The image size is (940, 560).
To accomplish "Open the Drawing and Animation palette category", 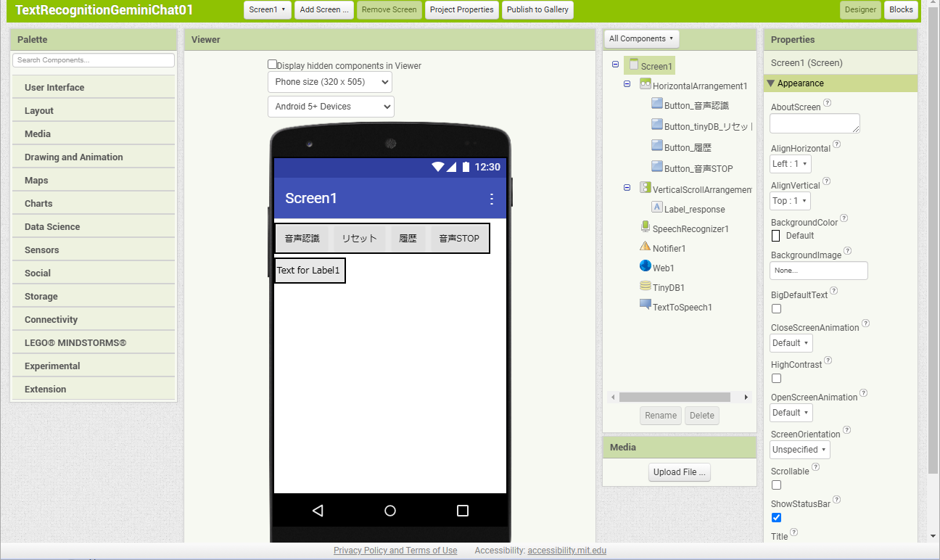I will click(94, 157).
